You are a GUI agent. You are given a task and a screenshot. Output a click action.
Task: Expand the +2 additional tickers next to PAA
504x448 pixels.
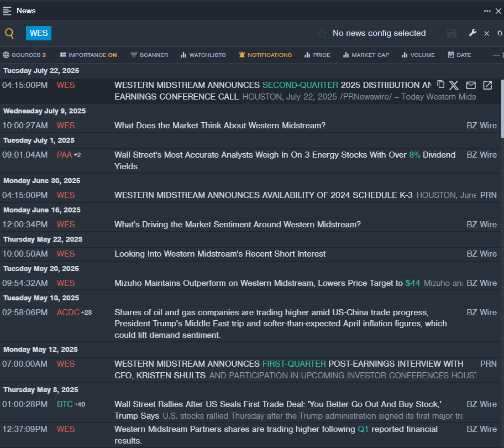tap(77, 155)
